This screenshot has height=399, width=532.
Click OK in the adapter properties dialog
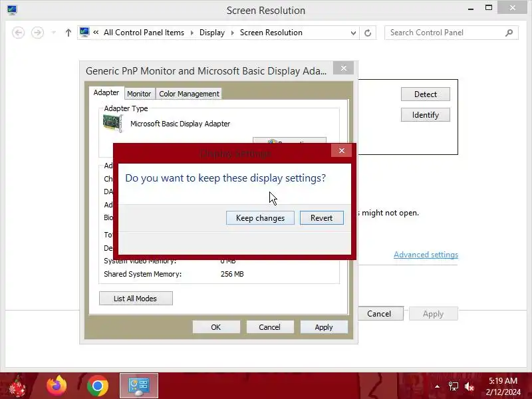click(x=215, y=327)
